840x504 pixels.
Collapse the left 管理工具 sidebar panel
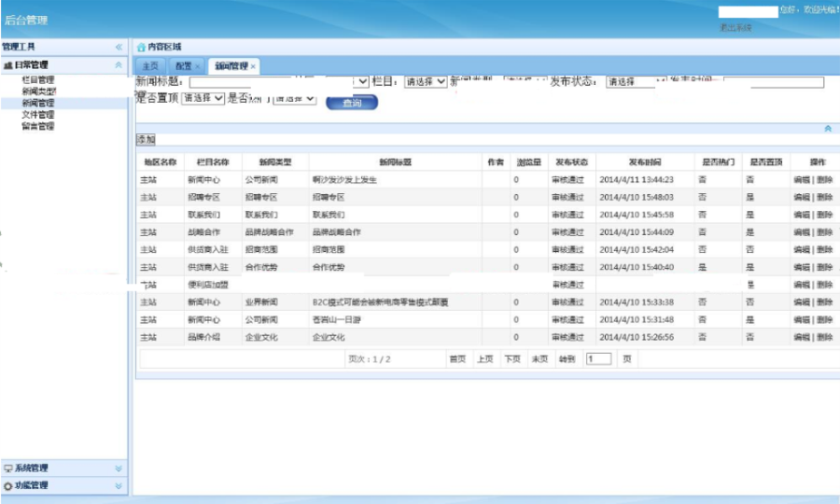pyautogui.click(x=119, y=47)
